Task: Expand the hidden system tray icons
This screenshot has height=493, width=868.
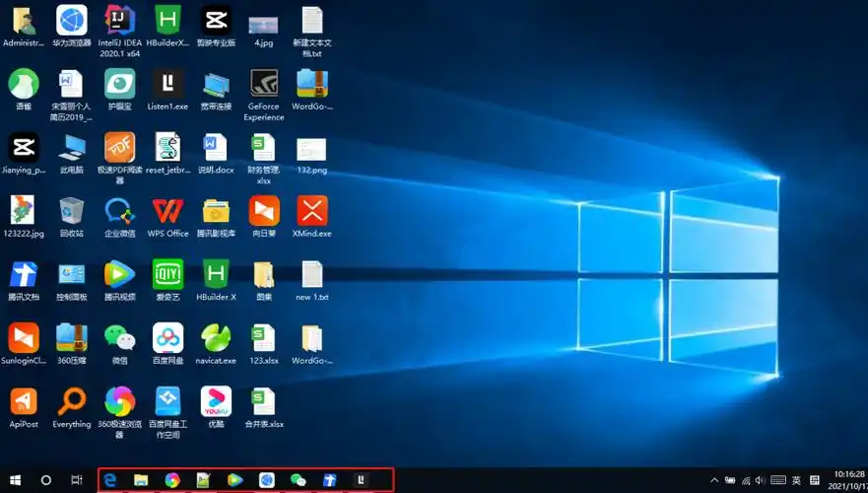Action: [713, 480]
